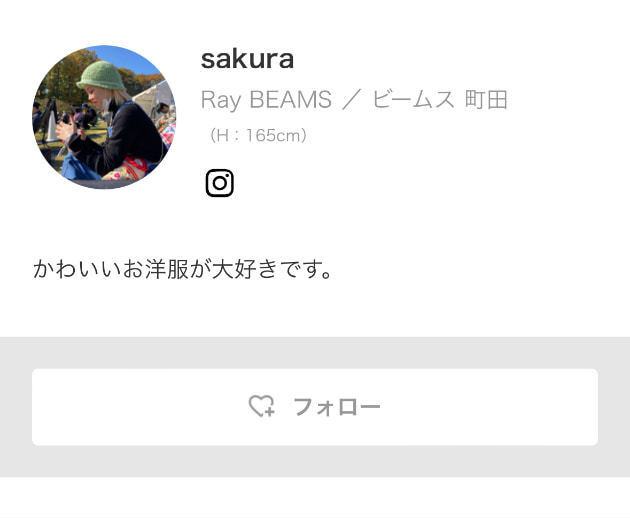Select the ビームス 町田 store name

point(440,99)
